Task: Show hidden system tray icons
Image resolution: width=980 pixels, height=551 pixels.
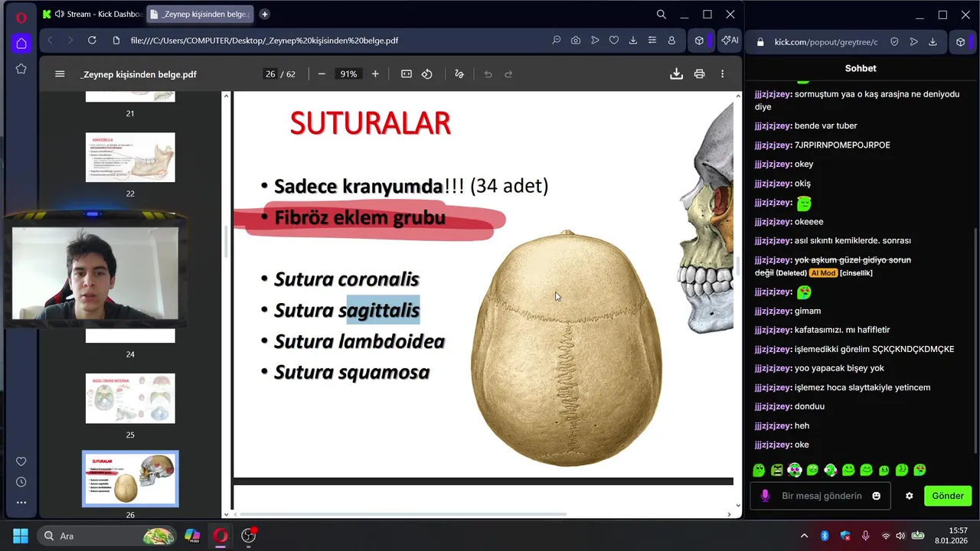Action: coord(804,536)
